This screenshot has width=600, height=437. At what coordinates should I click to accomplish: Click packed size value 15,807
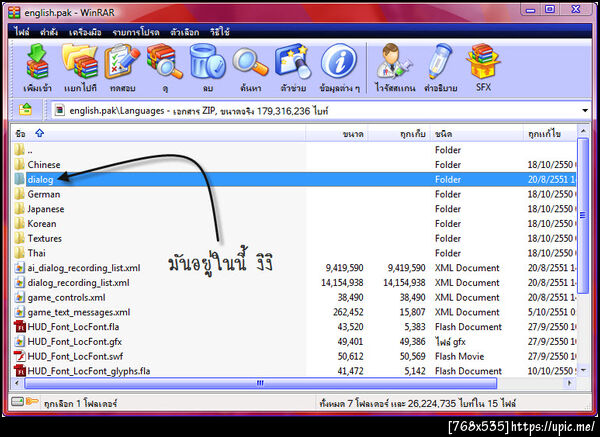click(x=412, y=312)
